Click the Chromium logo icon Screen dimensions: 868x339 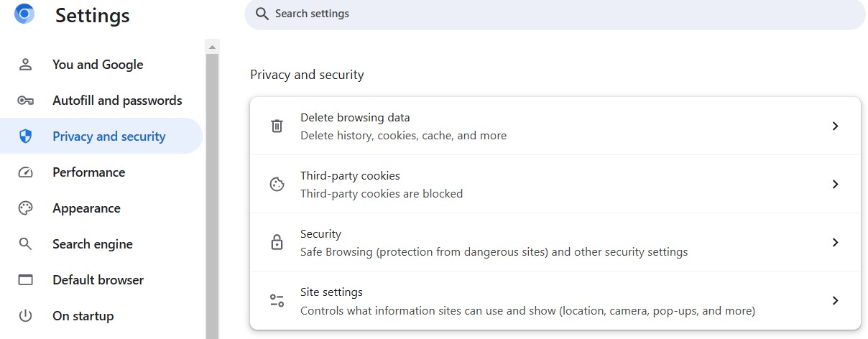click(x=24, y=14)
